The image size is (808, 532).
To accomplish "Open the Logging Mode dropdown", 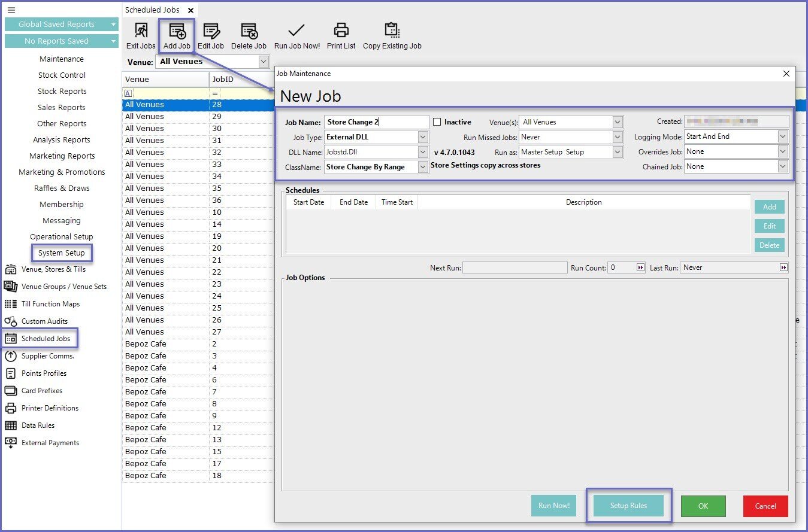I will (x=782, y=136).
